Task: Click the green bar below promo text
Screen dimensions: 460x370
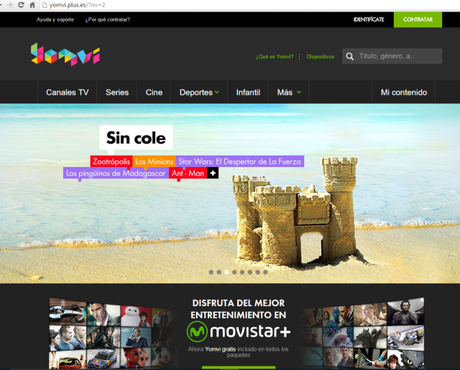Action: (x=239, y=367)
